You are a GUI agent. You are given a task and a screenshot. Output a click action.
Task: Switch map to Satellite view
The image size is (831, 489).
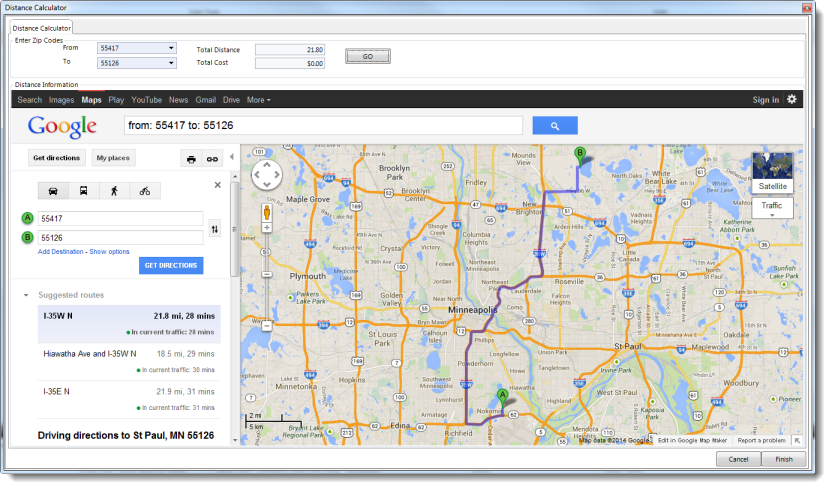(x=772, y=186)
